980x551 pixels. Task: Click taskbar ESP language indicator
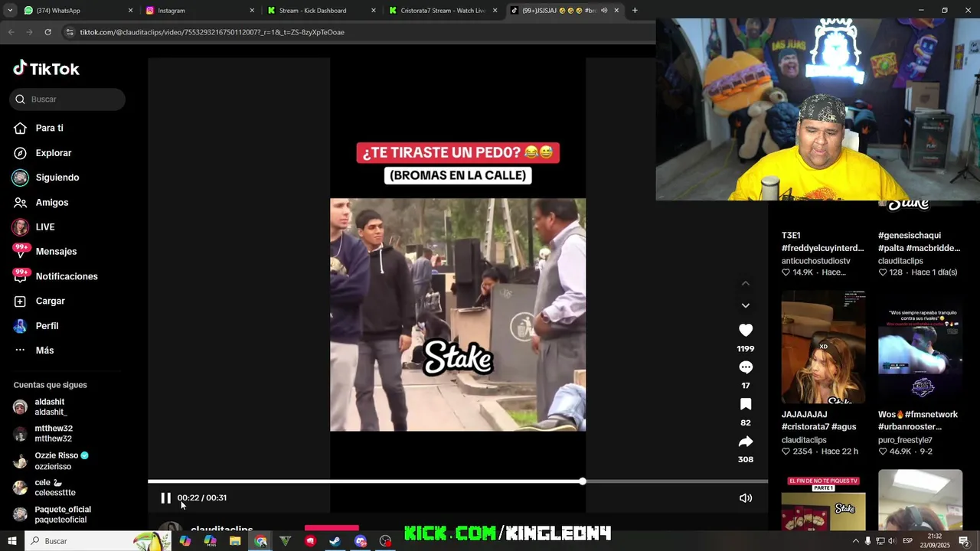coord(907,541)
